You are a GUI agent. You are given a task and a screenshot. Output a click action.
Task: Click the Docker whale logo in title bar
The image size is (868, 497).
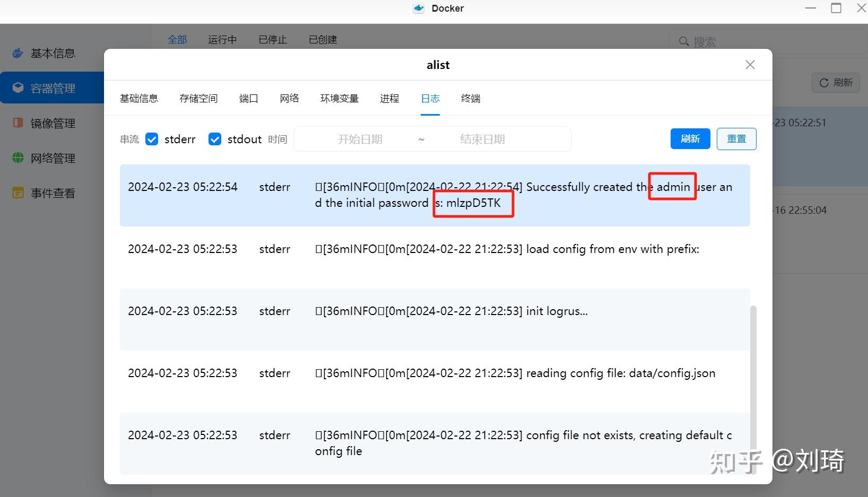tap(419, 8)
